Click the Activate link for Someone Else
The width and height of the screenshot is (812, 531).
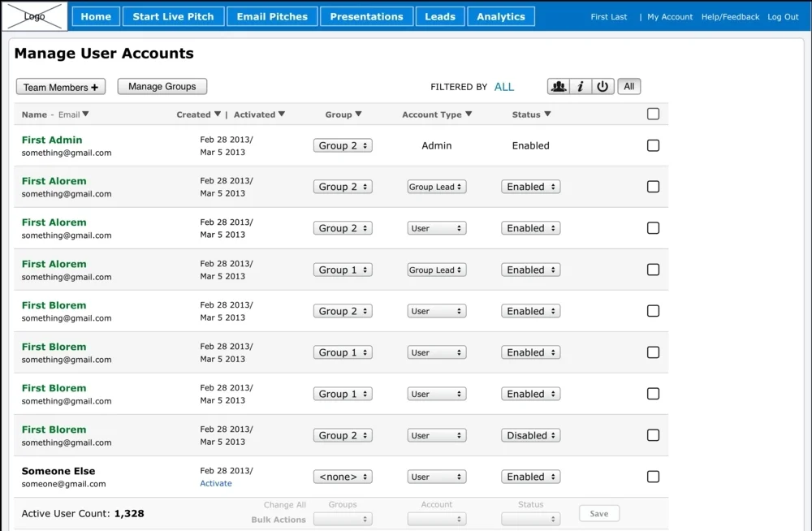click(x=215, y=482)
